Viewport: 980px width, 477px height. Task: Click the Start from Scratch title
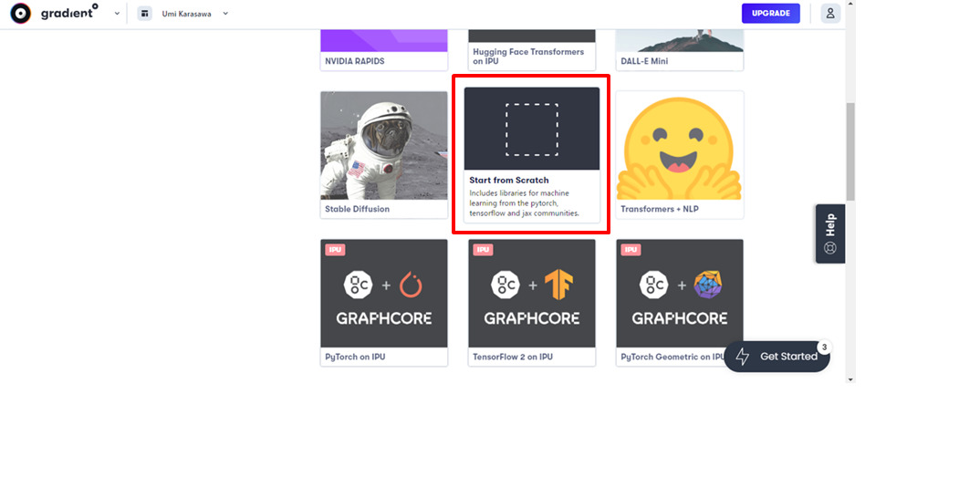(x=509, y=181)
